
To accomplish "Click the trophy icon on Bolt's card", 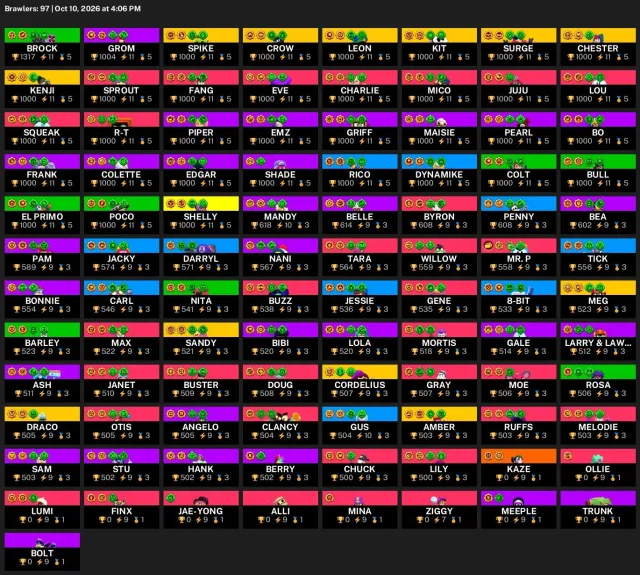I will [x=23, y=562].
